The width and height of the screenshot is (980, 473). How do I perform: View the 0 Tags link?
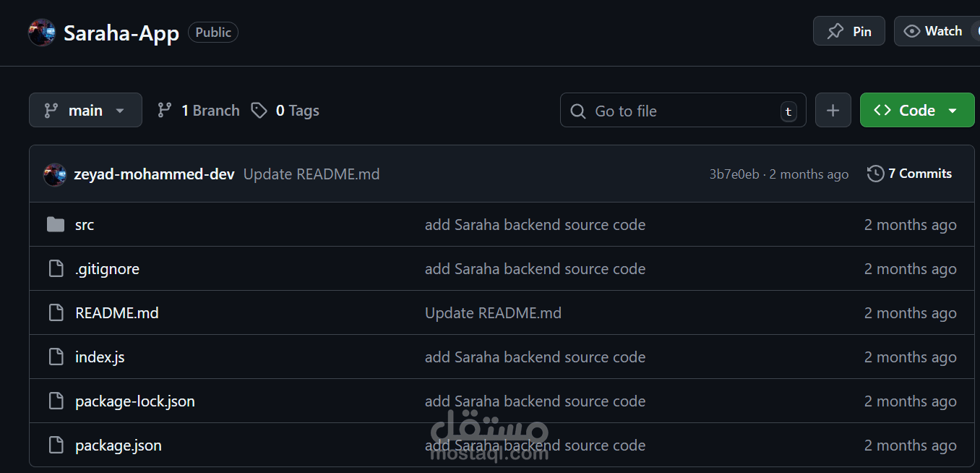click(x=285, y=111)
